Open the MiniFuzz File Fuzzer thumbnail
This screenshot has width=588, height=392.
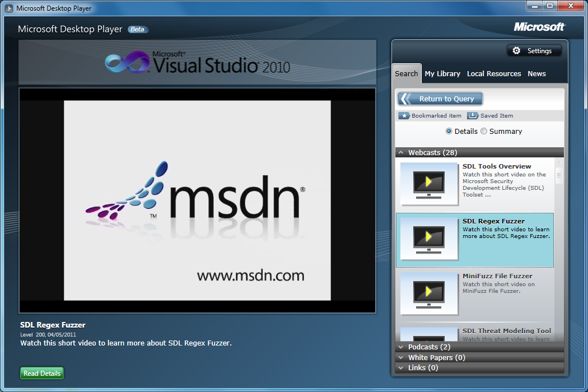[429, 293]
